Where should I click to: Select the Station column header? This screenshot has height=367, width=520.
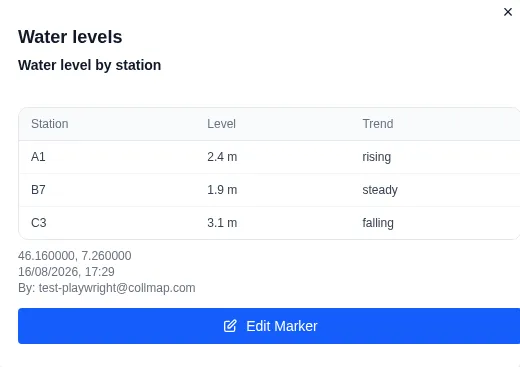[50, 124]
